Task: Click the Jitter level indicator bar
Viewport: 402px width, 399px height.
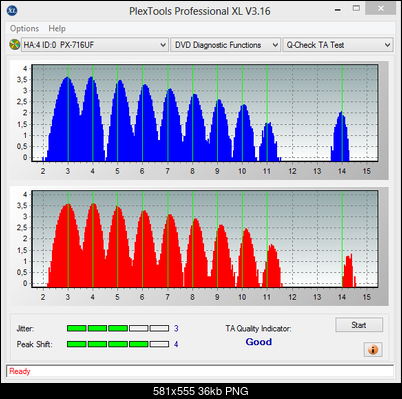Action: [x=118, y=329]
